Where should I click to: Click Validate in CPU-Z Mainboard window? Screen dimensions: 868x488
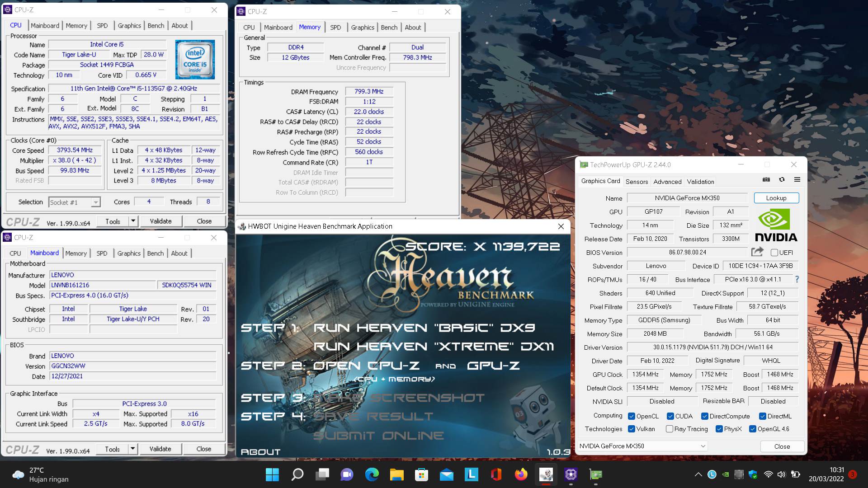160,449
